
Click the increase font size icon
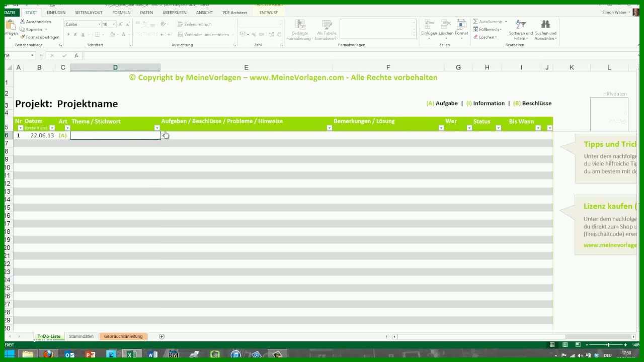coord(120,24)
